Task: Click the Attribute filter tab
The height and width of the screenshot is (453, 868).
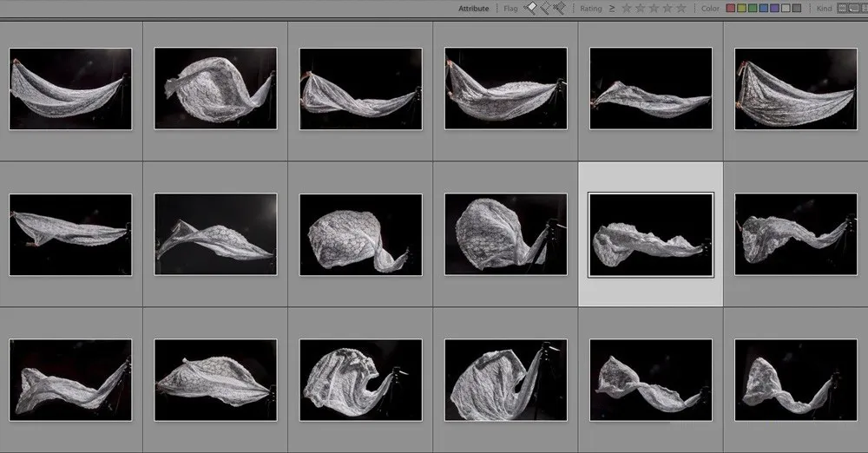Action: click(474, 9)
